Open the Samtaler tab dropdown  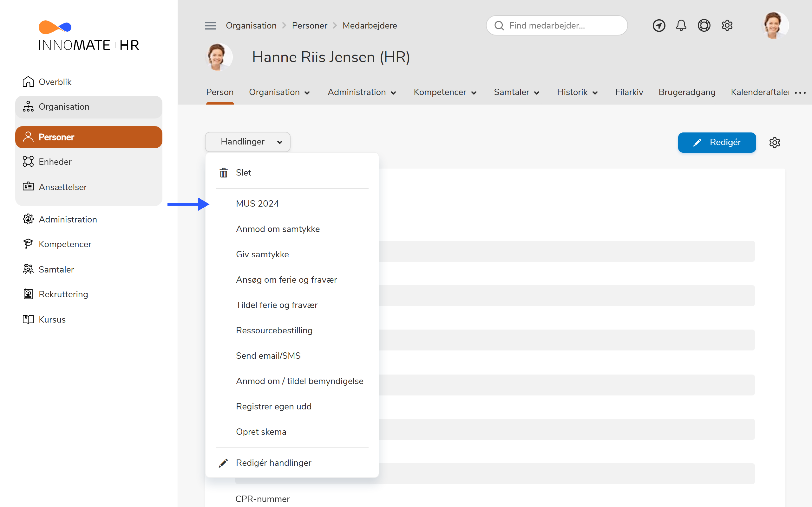[x=516, y=92]
